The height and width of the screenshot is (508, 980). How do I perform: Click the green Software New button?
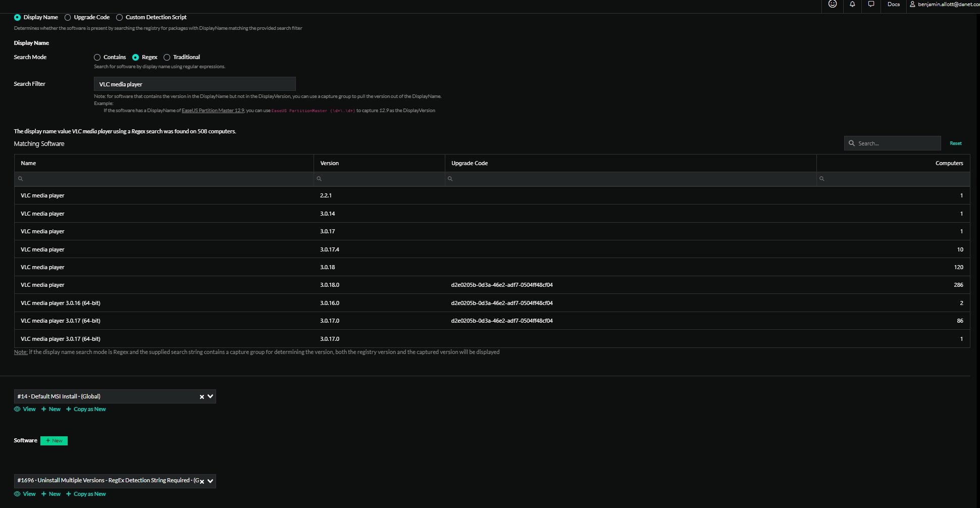tap(54, 441)
